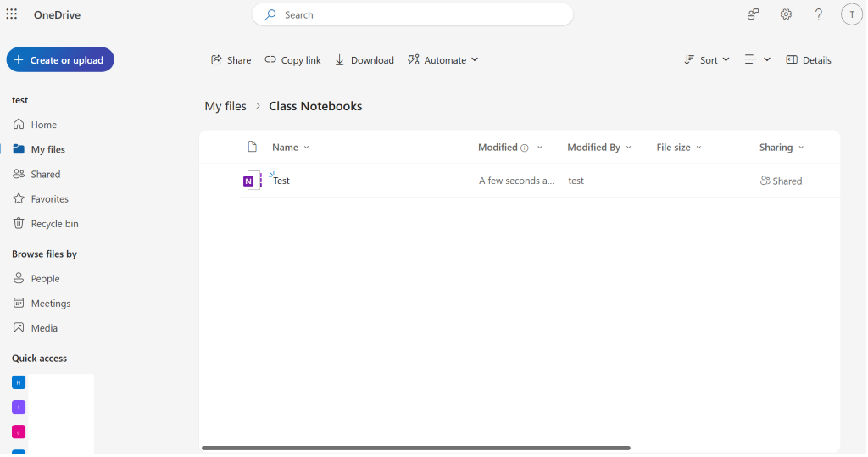Click Share in the command bar
868x457 pixels.
[231, 60]
